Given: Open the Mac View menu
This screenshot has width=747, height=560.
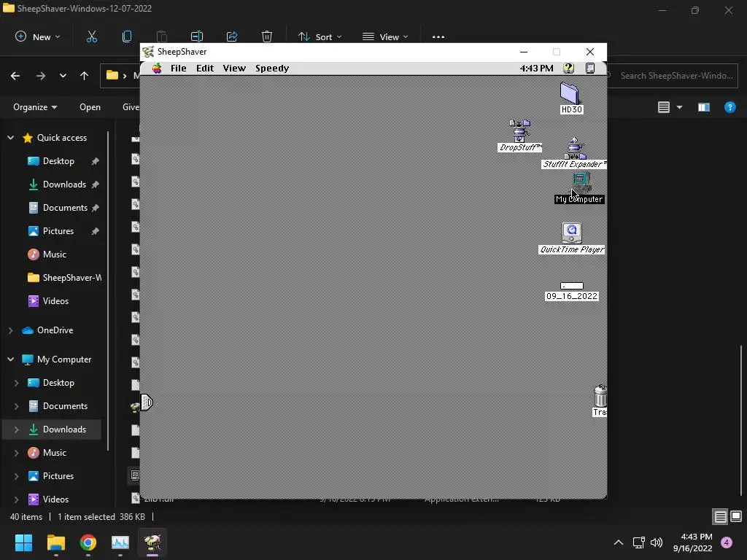Looking at the screenshot, I should 234,68.
